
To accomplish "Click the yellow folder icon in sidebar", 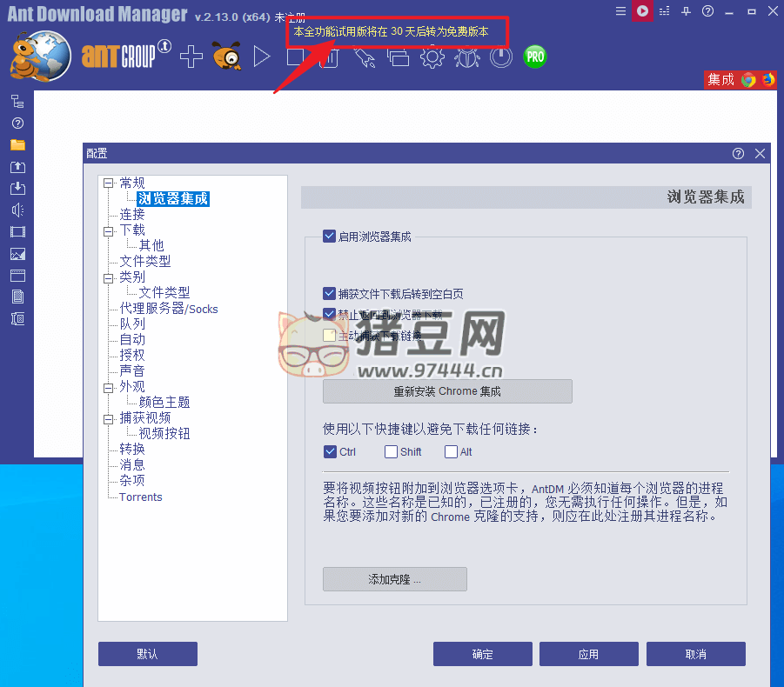I will (17, 144).
